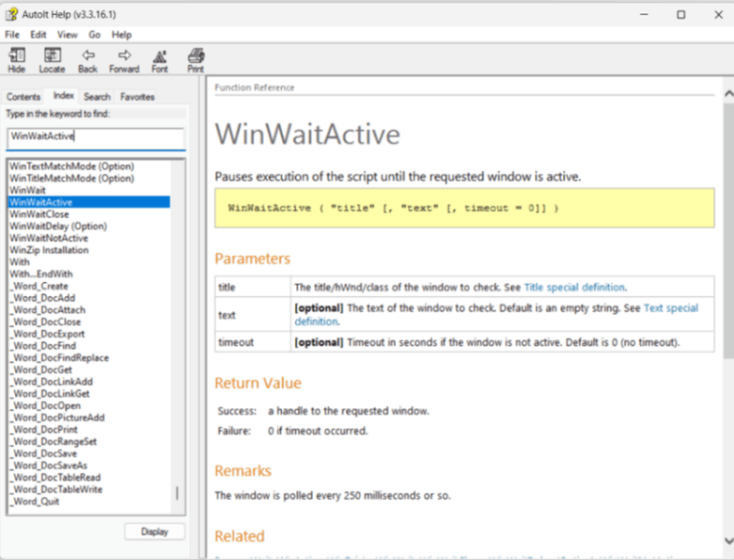Viewport: 734px width, 560px height.
Task: Select _Word_DocPrint in the index
Action: (x=45, y=429)
